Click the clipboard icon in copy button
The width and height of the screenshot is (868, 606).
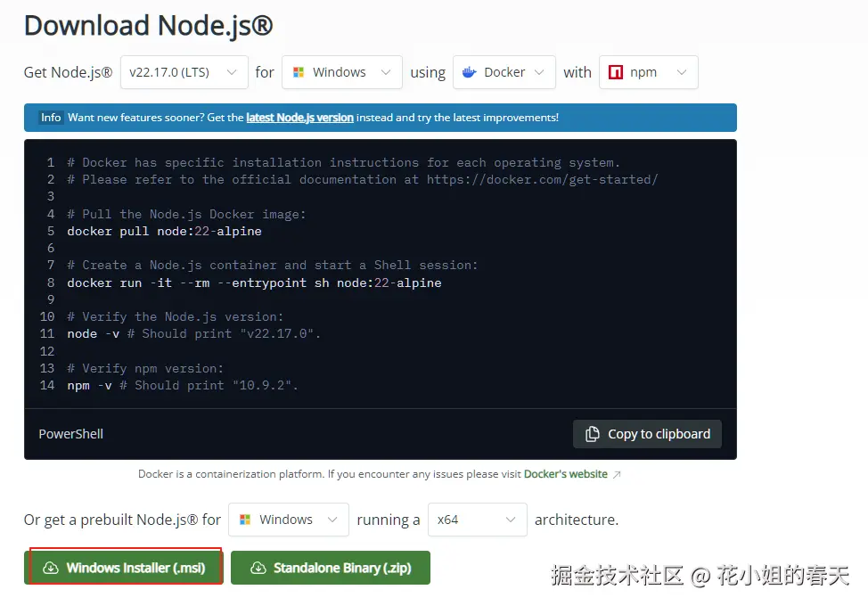[x=593, y=434]
